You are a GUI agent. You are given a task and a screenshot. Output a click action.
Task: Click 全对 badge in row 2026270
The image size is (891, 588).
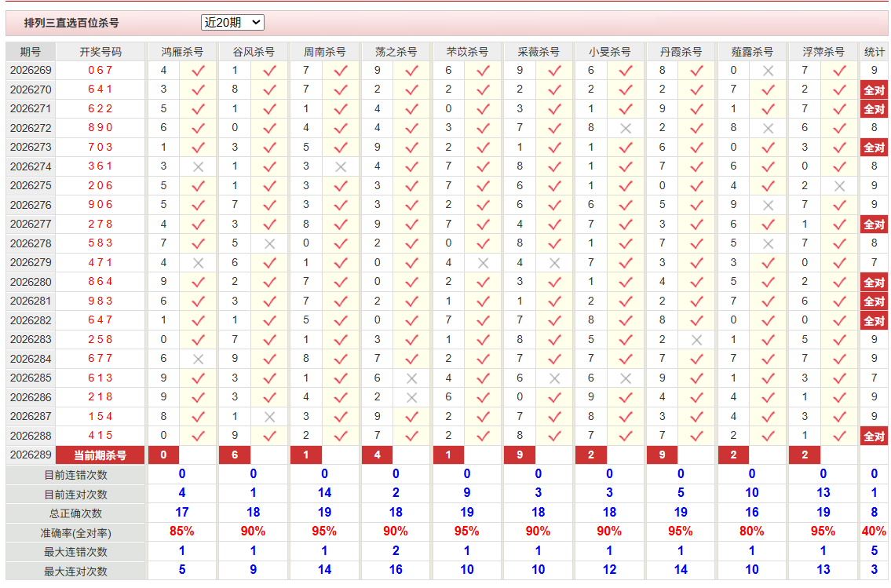pos(874,89)
